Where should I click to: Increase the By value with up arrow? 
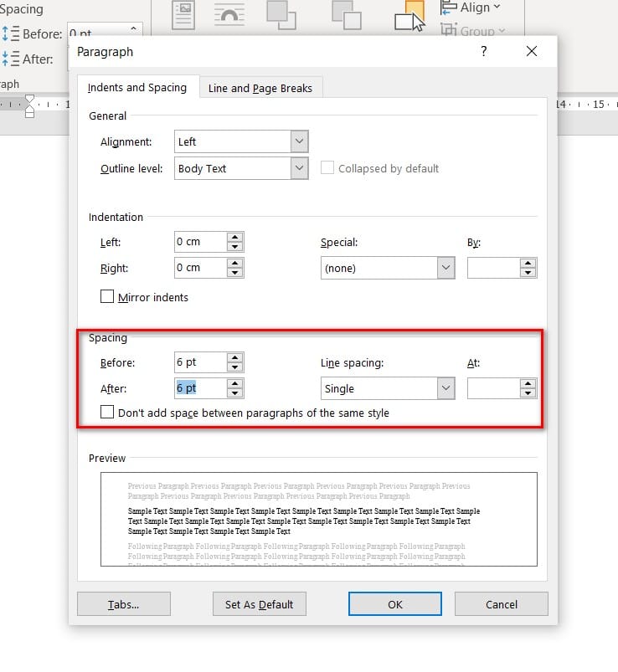[528, 263]
